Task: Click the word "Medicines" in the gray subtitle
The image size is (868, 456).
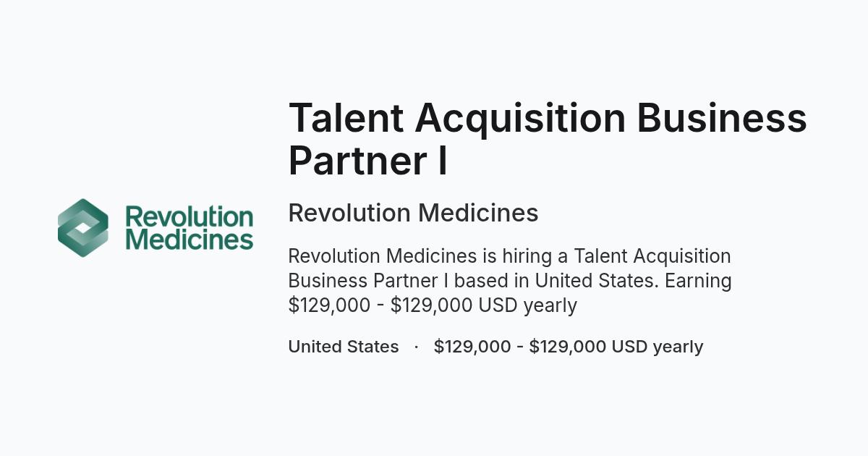Action: 478,213
